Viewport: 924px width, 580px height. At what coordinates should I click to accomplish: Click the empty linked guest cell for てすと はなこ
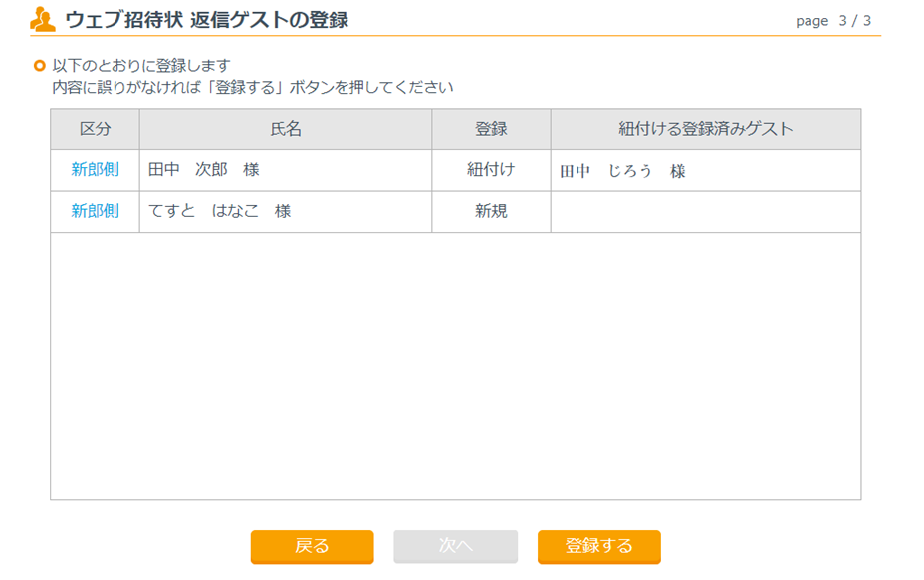705,211
